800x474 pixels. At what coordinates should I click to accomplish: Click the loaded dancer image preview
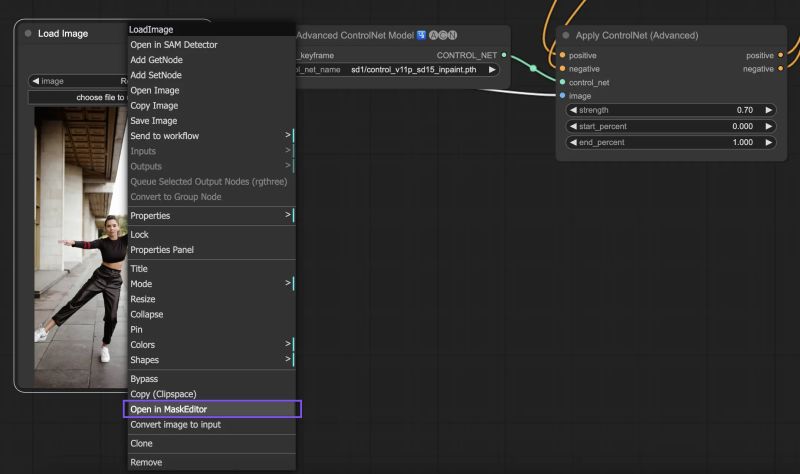tap(81, 247)
